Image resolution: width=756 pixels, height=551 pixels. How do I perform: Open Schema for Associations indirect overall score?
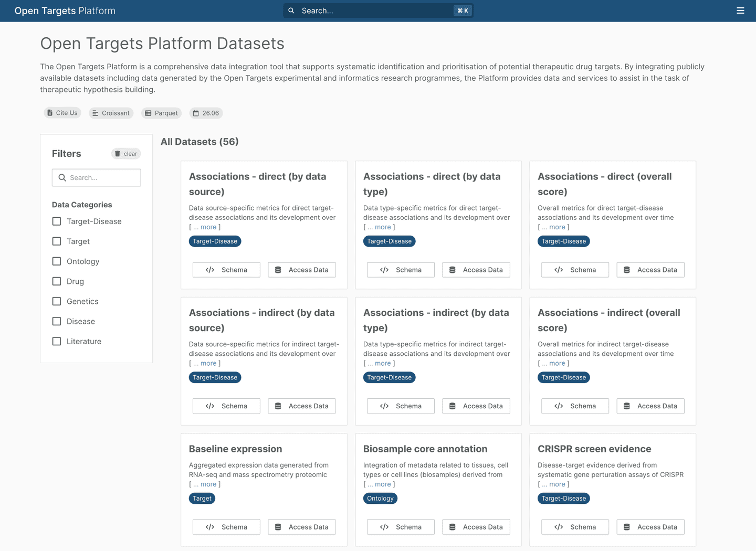pos(575,406)
